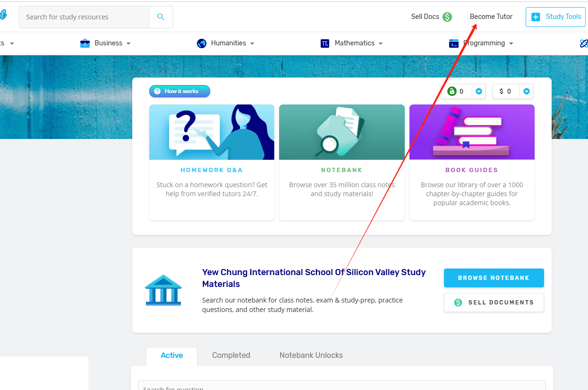Click the How it works button
Viewport: 588px width, 390px height.
[179, 91]
